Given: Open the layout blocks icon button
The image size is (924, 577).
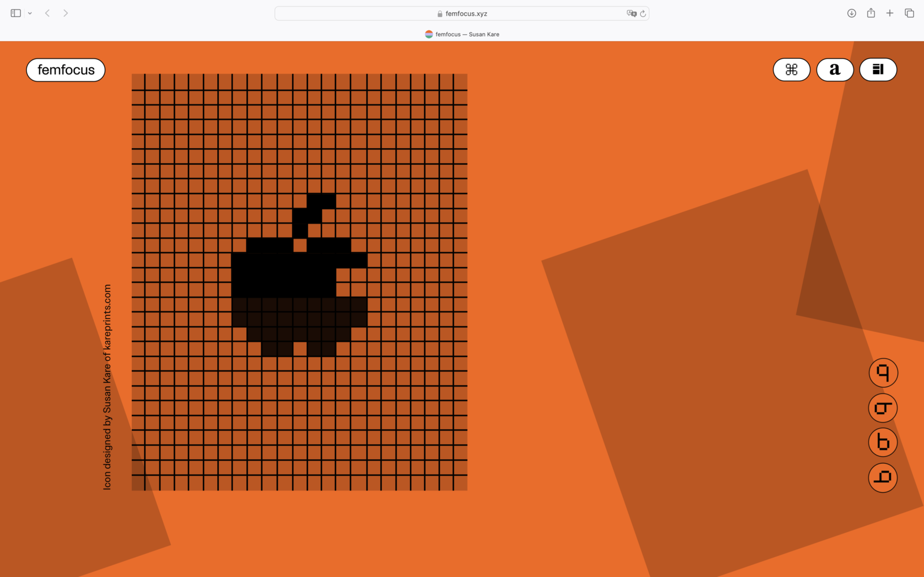Looking at the screenshot, I should 878,69.
